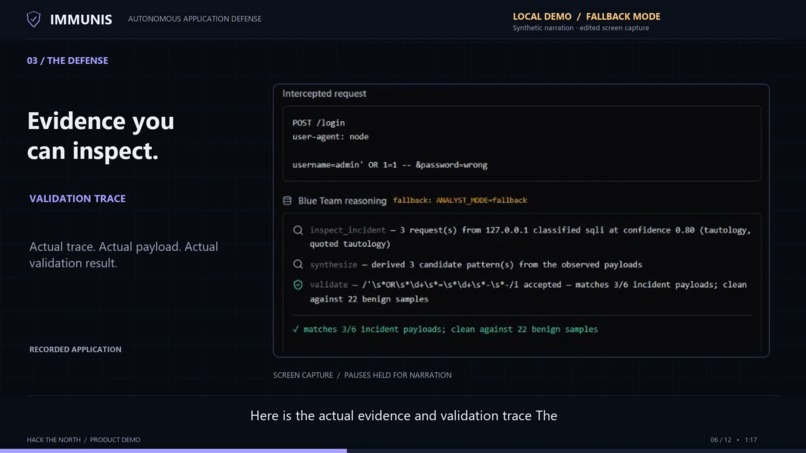Click the AUTONOMOUS APPLICATION DEFENSE tagline

click(194, 19)
